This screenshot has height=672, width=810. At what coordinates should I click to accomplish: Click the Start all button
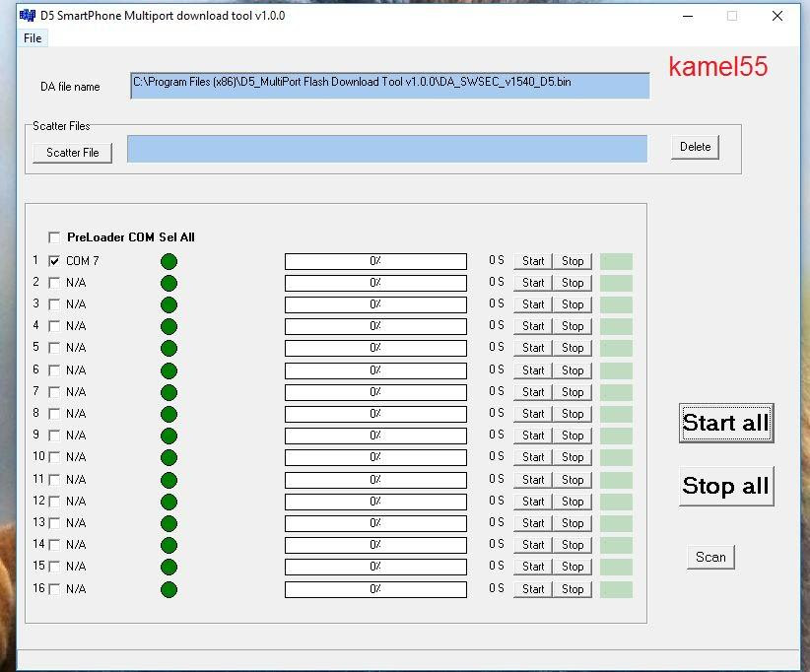(726, 423)
